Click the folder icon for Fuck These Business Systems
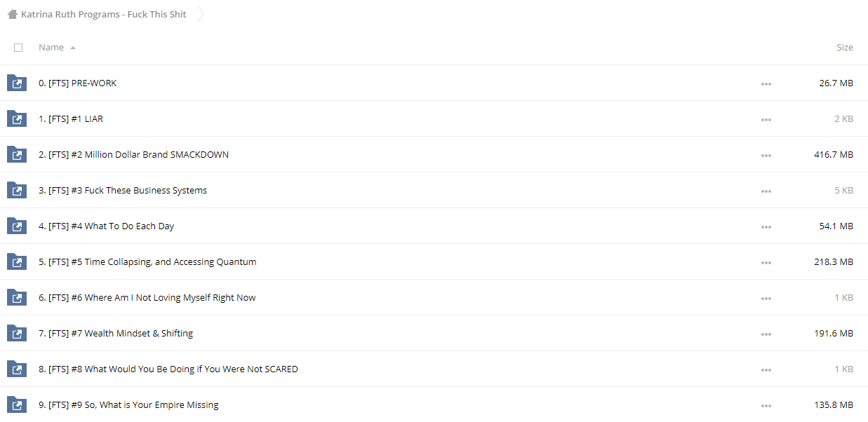868x422 pixels. click(17, 190)
